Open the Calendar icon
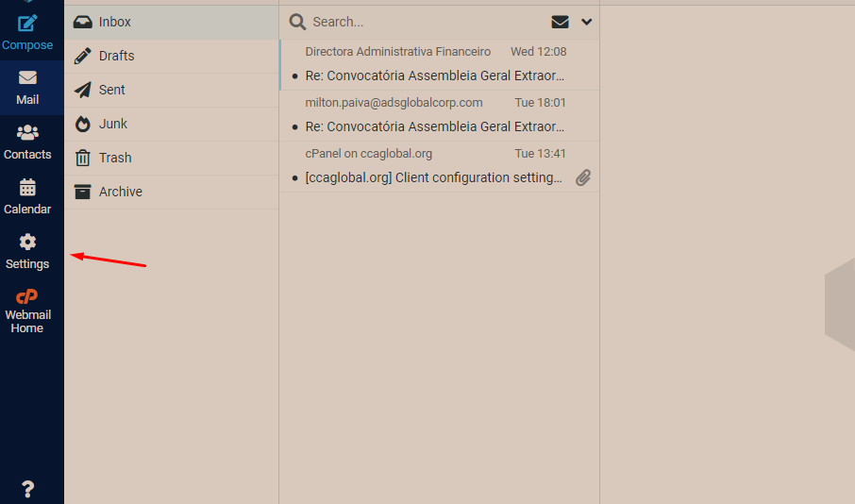855x504 pixels. pos(27,187)
